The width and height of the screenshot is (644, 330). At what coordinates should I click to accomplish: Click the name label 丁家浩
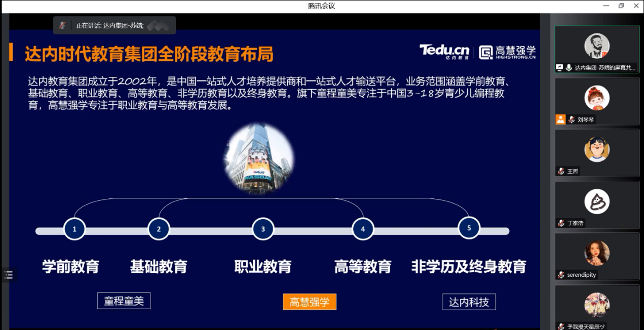[576, 223]
